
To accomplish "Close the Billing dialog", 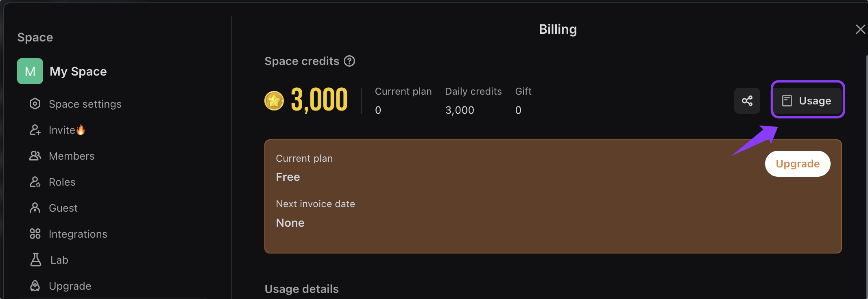I will pos(860,29).
